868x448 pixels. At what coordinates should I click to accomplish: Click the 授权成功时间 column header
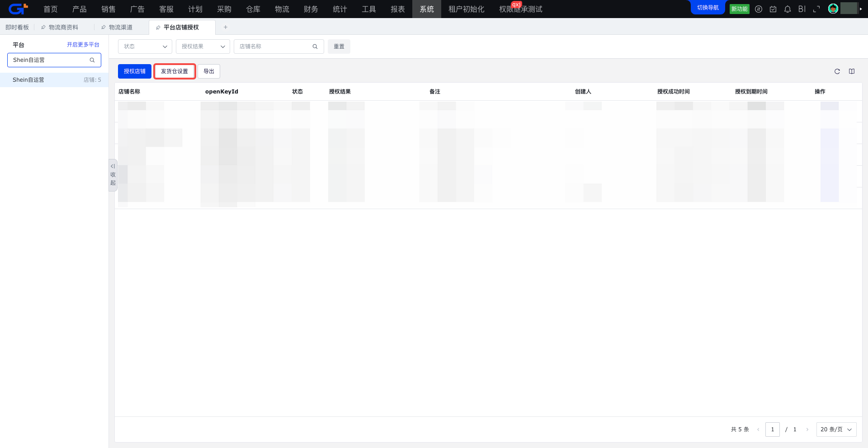point(674,92)
